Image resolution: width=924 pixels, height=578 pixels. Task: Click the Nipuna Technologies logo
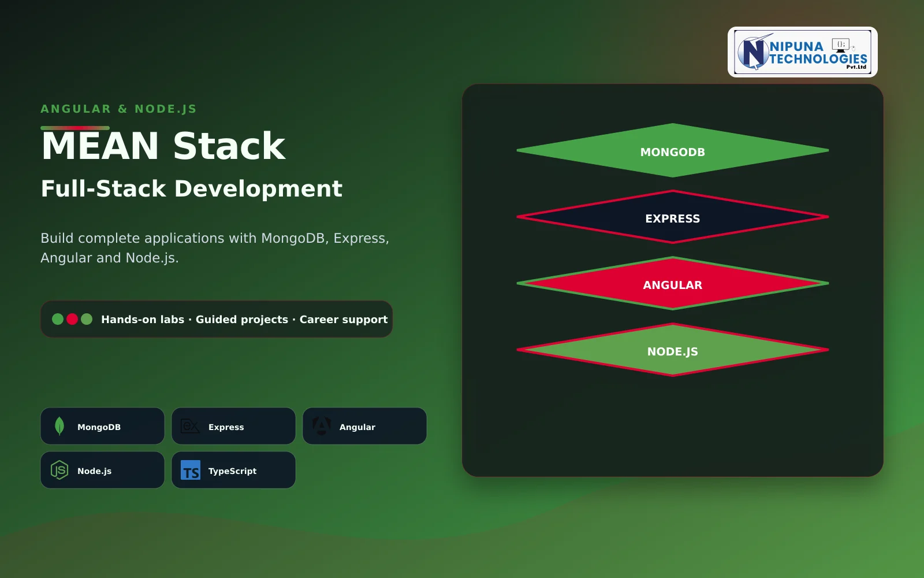[802, 52]
